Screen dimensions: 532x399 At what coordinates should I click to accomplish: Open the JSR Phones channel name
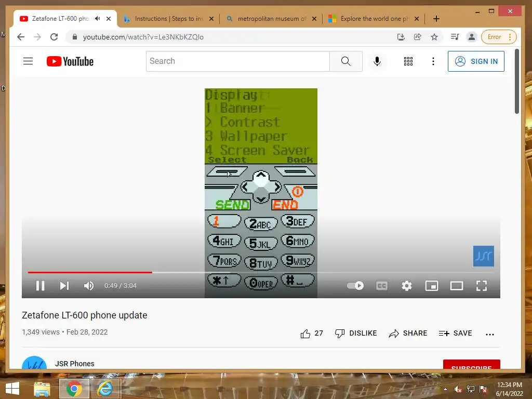tap(75, 364)
